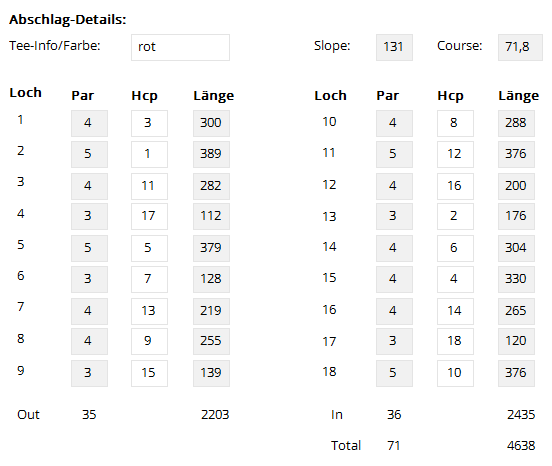
Task: Click the Hcp box for hole 2
Action: [149, 155]
